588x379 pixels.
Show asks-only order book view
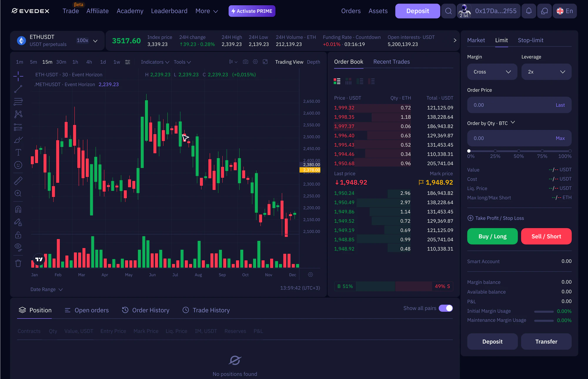coord(371,81)
